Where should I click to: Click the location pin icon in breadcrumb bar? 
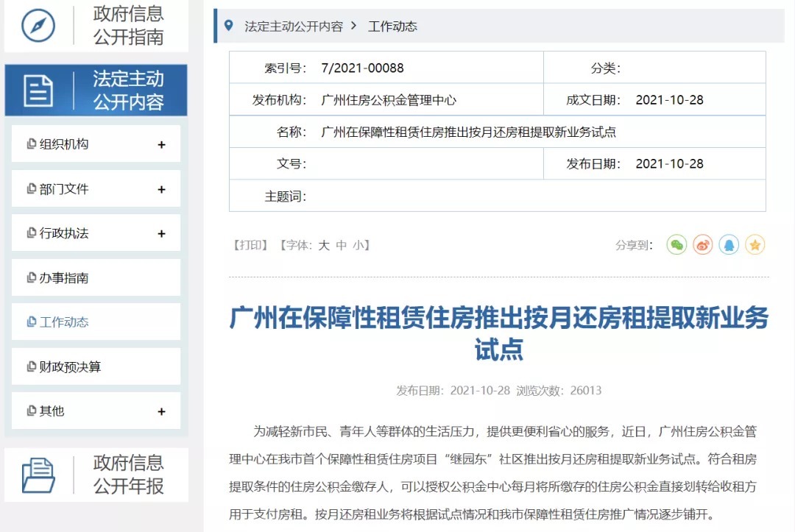pyautogui.click(x=230, y=25)
